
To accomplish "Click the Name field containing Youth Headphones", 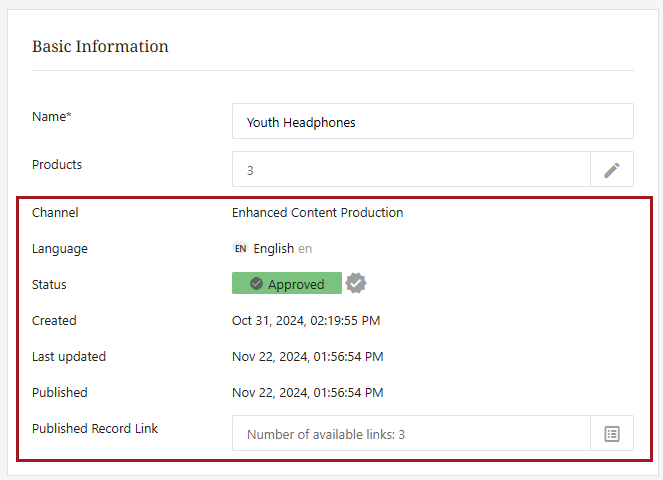I will tap(432, 122).
